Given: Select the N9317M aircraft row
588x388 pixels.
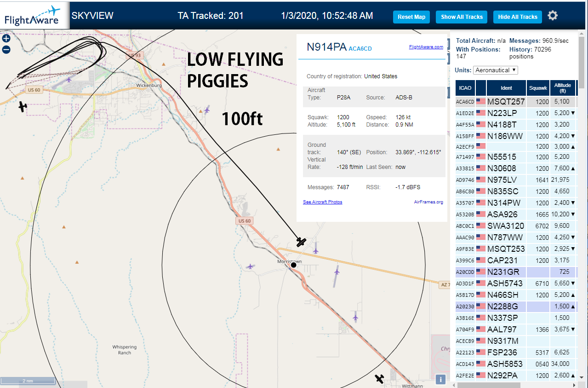Looking at the screenshot, I should click(516, 341).
